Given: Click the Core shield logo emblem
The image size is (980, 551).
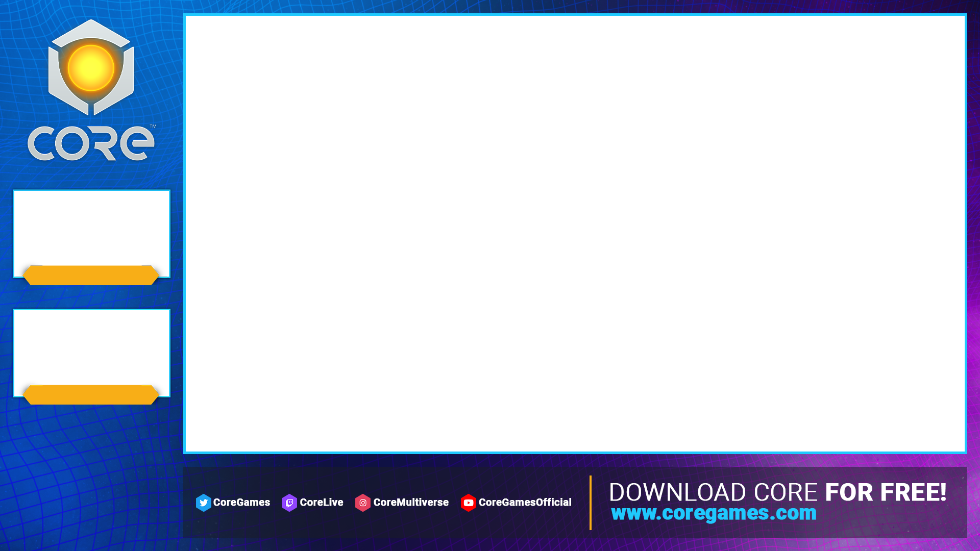Looking at the screenshot, I should pyautogui.click(x=91, y=67).
